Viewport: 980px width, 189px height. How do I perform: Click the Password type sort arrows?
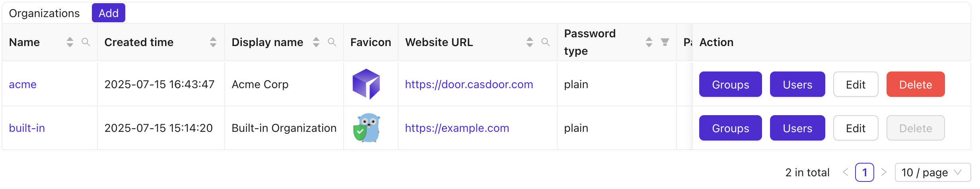point(649,42)
